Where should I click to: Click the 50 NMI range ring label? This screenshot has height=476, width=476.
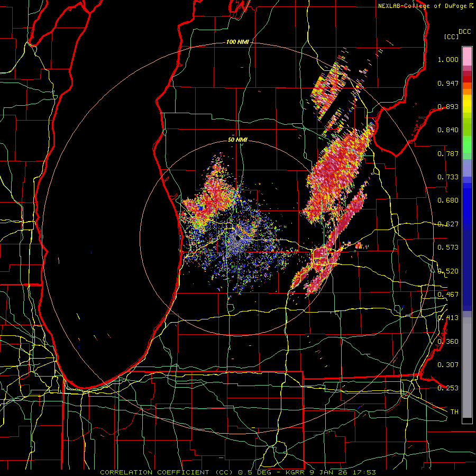click(237, 140)
